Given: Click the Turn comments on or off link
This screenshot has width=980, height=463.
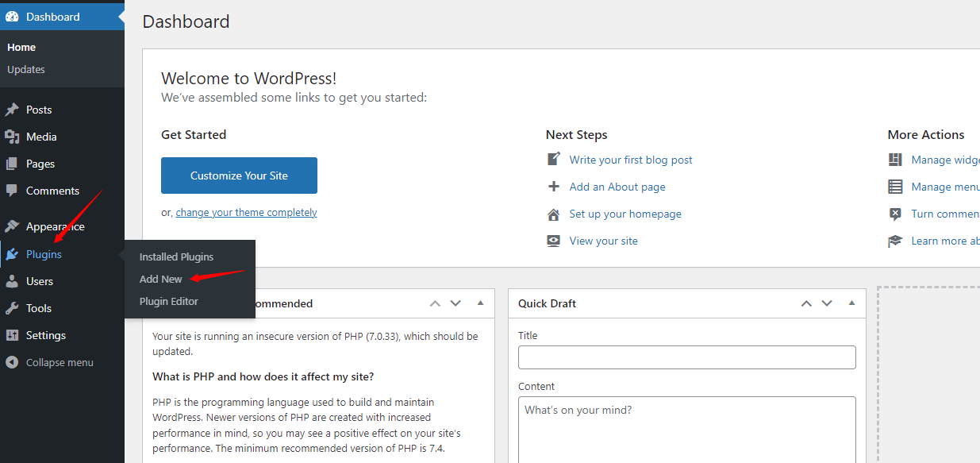Looking at the screenshot, I should click(945, 214).
